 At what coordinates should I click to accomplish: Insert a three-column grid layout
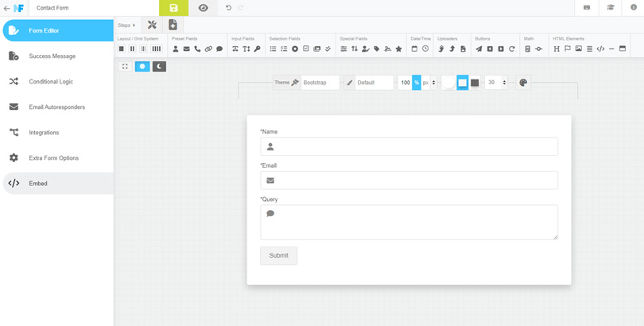coord(143,49)
